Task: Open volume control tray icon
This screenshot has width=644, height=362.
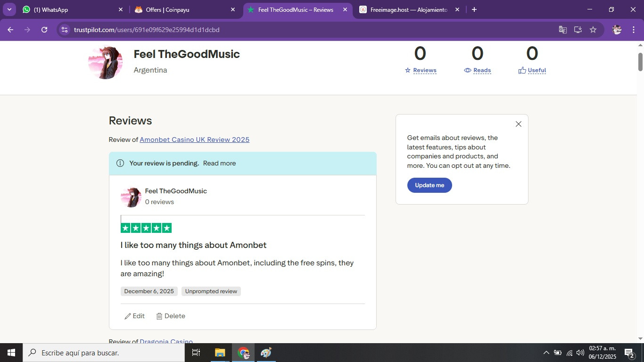Action: (580, 353)
